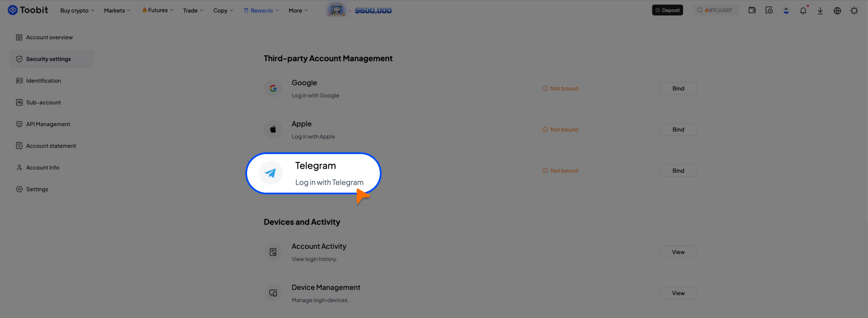This screenshot has width=868, height=318.
Task: Click the 'View login history.' text
Action: [314, 259]
